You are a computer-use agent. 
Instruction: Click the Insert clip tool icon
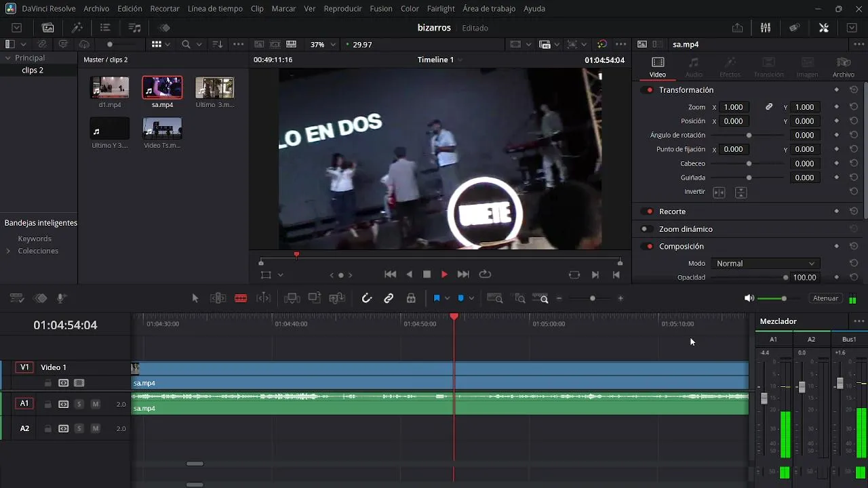click(x=292, y=298)
